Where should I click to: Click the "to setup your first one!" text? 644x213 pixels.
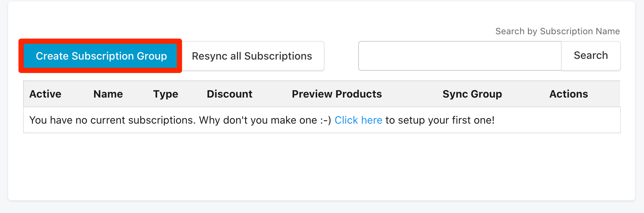(440, 120)
